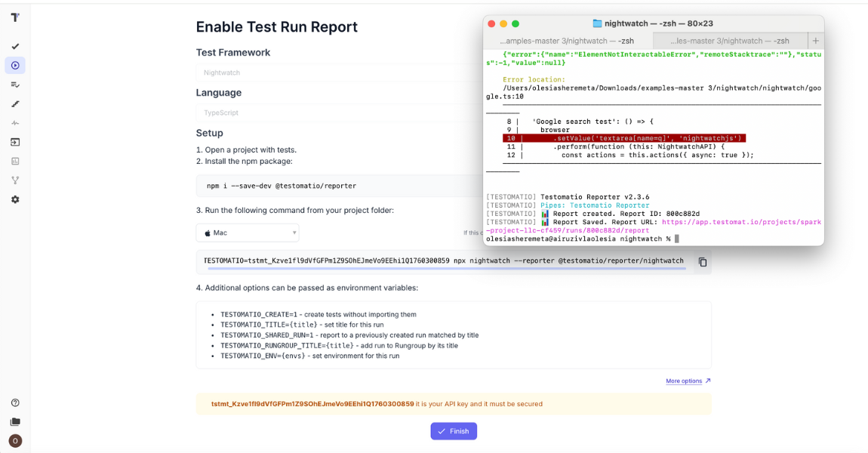Open Runs section play icon
868x453 pixels.
tap(15, 66)
